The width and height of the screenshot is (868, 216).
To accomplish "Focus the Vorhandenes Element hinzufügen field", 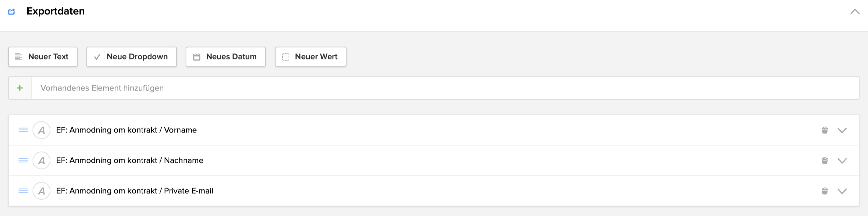I will pyautogui.click(x=444, y=88).
